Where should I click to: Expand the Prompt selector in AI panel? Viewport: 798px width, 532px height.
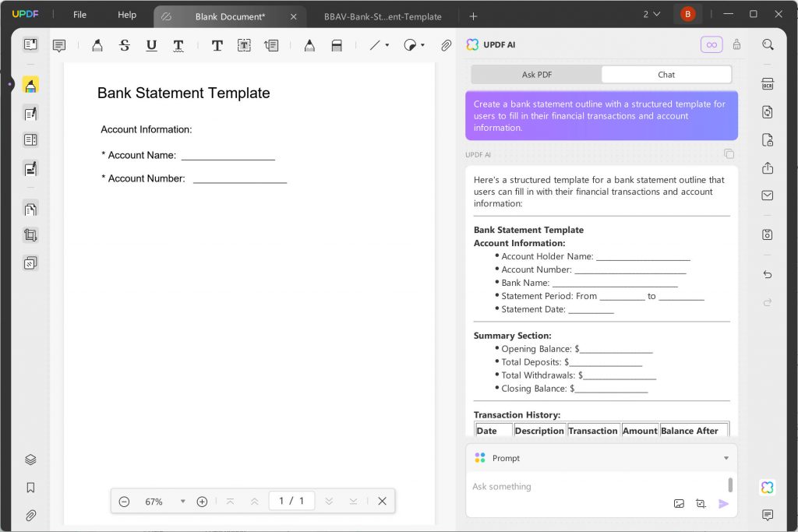pyautogui.click(x=726, y=458)
